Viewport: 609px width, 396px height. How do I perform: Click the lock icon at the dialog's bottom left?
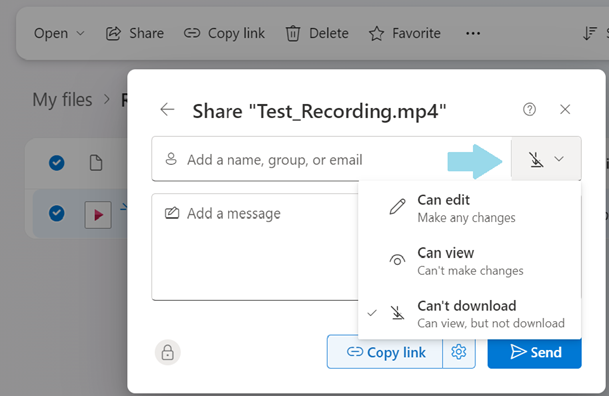coord(168,353)
